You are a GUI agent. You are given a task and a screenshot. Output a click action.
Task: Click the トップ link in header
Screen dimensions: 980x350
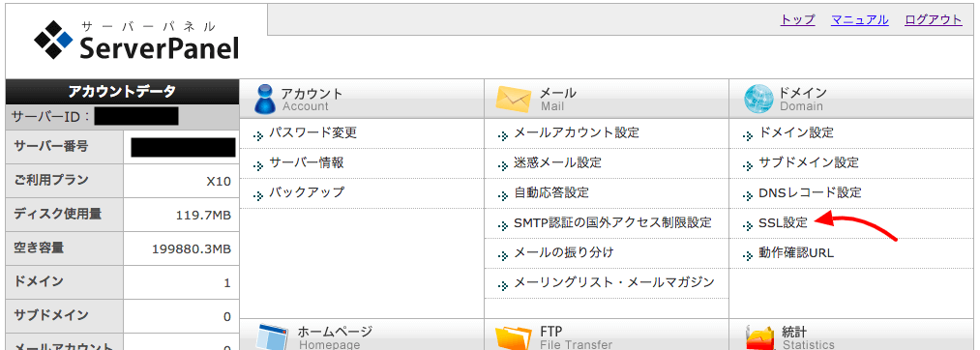[x=797, y=19]
